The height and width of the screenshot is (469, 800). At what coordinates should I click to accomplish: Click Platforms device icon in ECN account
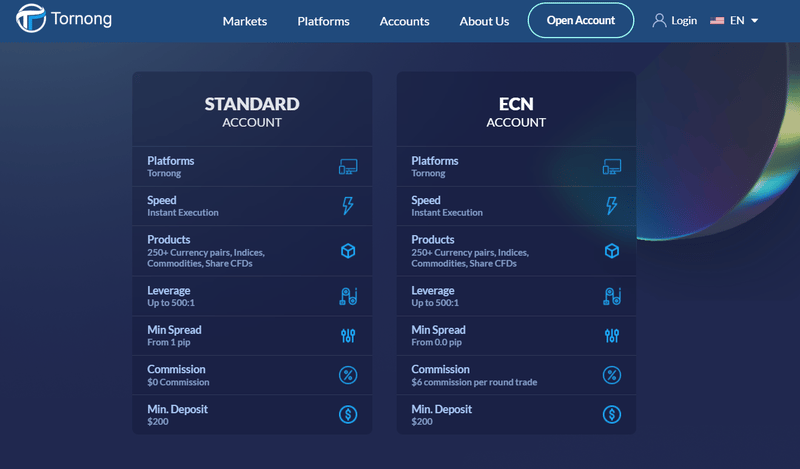612,167
